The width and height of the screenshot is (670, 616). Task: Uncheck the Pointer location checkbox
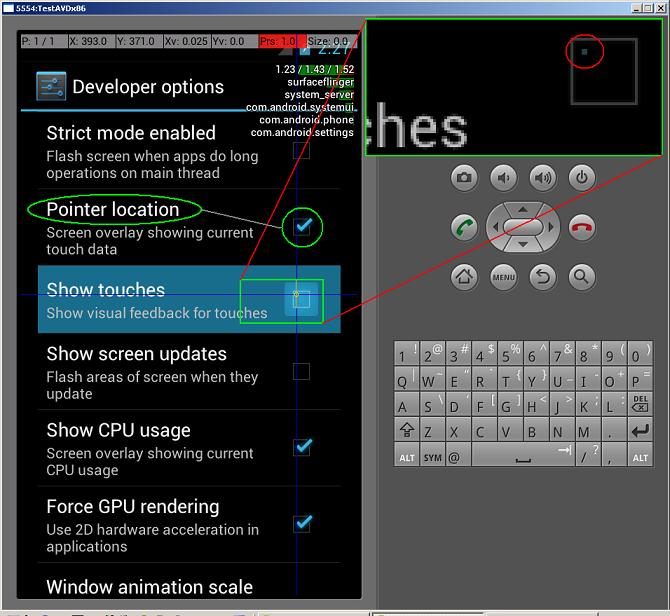tap(302, 228)
